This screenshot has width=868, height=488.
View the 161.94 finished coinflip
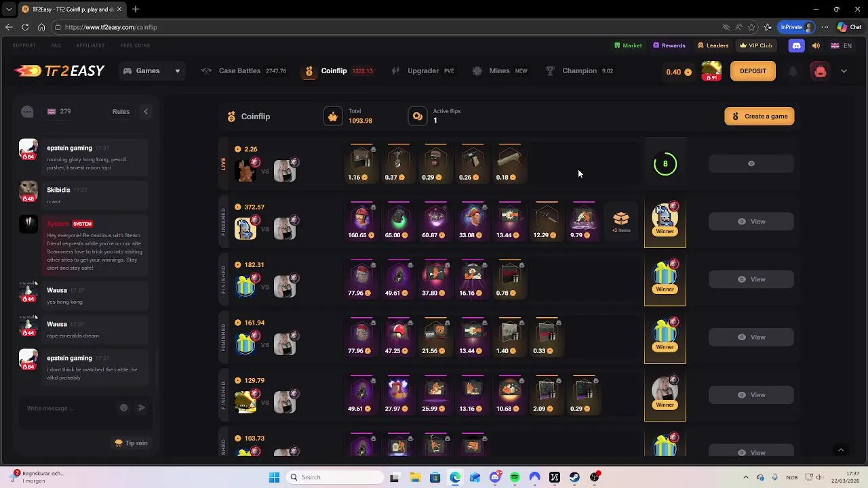click(x=751, y=338)
